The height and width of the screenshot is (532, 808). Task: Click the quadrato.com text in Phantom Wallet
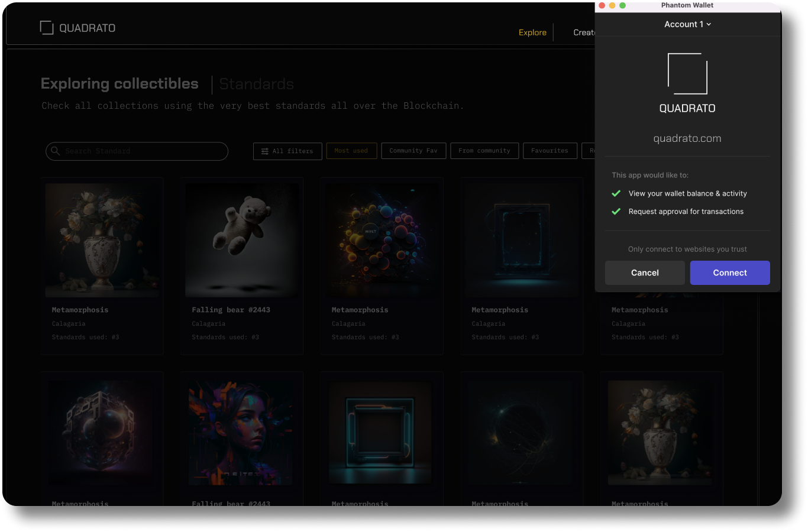[x=687, y=138]
